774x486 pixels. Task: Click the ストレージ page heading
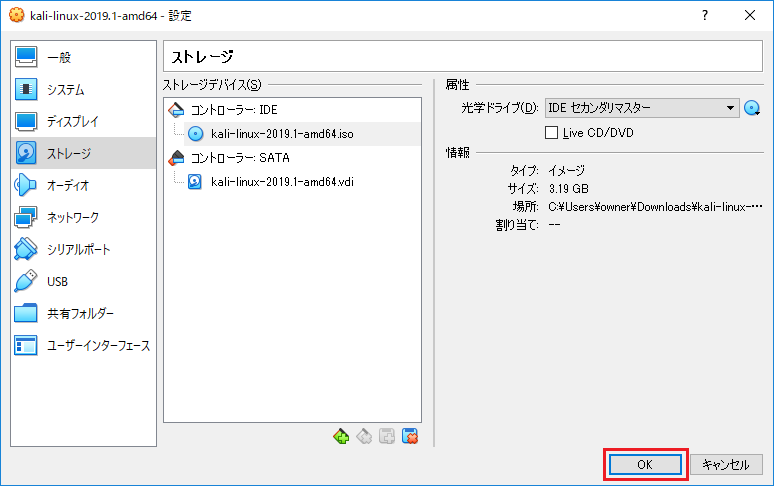tap(202, 57)
